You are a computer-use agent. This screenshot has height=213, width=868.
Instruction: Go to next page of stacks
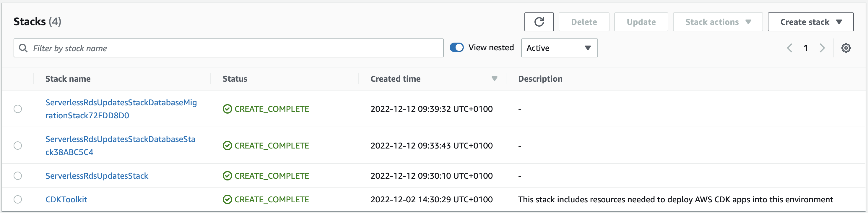coord(822,48)
